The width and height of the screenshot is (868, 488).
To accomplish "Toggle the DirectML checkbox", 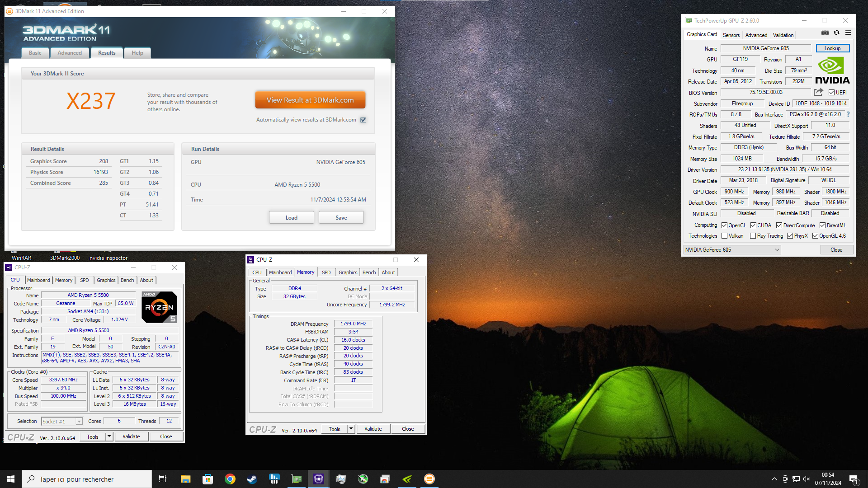I will click(822, 225).
